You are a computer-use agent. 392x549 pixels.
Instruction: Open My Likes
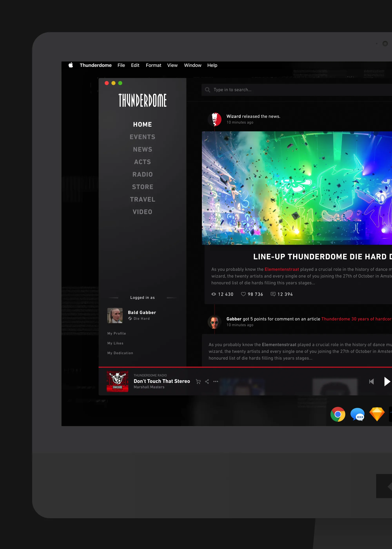115,343
